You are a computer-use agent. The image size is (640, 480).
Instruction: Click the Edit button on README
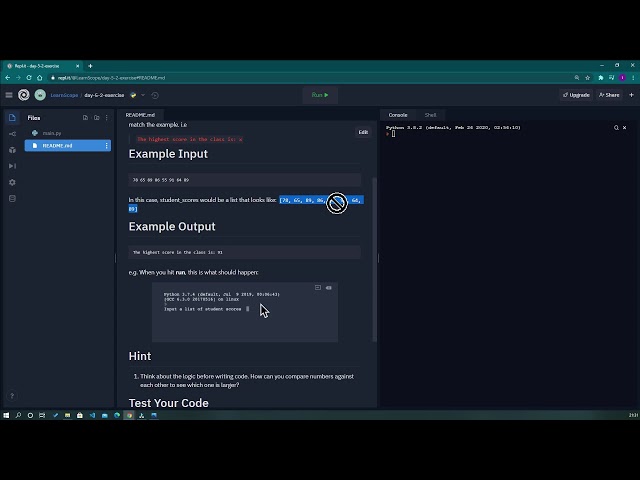tap(363, 132)
